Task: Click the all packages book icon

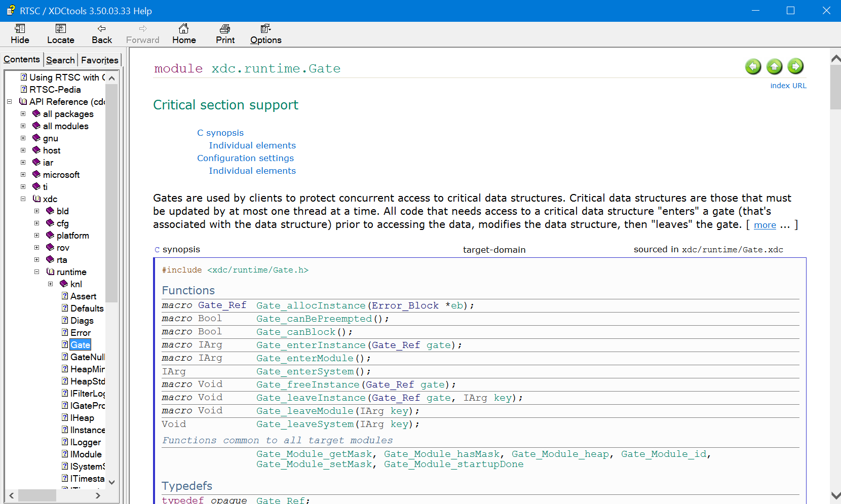Action: coord(36,113)
